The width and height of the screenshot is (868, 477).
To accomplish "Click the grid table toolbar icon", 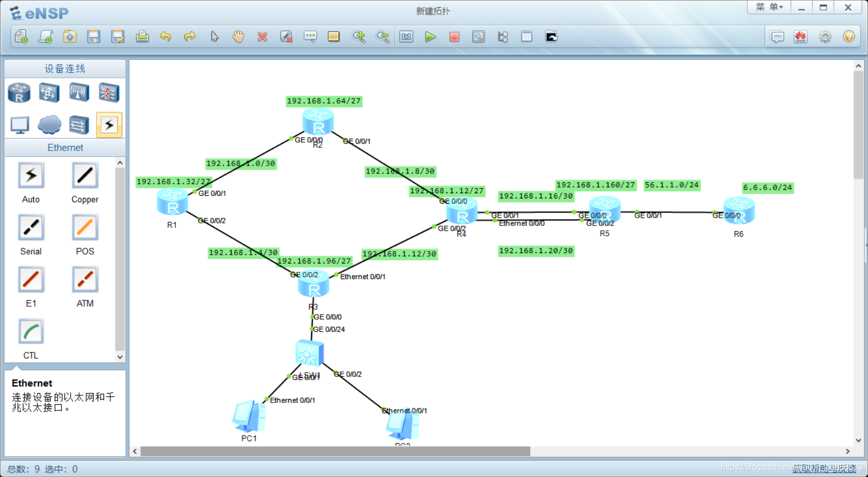I will pos(527,36).
